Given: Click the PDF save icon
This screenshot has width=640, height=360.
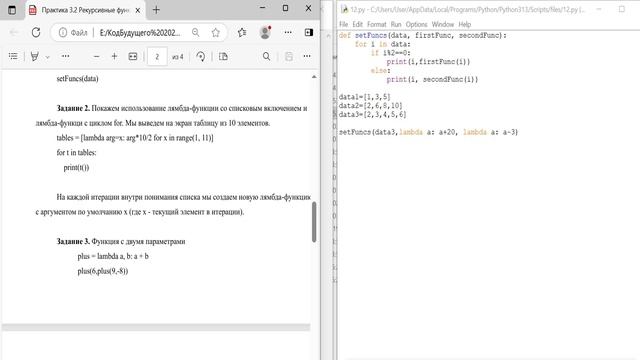Looking at the screenshot, I should point(289,56).
